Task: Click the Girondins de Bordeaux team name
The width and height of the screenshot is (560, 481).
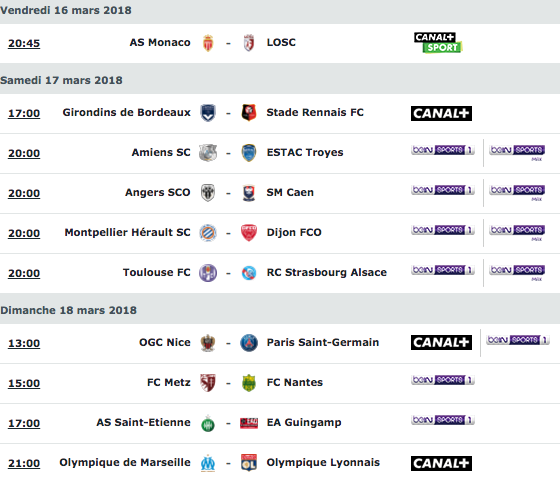Action: tap(126, 112)
